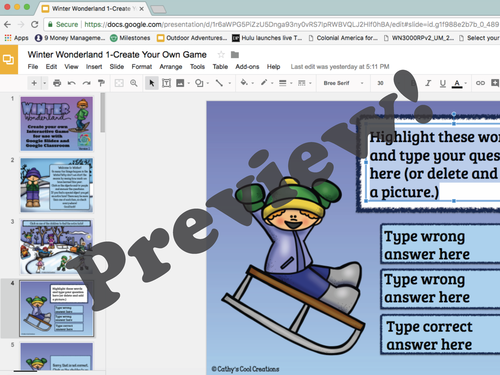Open the Hulu launches live TV bookmark
500x375 pixels.
[x=267, y=38]
